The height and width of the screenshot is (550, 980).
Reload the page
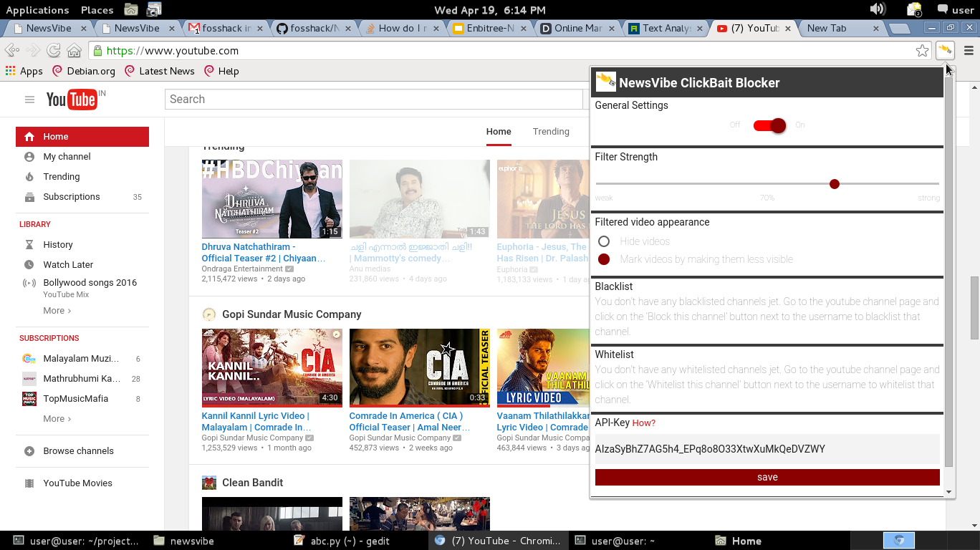click(53, 51)
